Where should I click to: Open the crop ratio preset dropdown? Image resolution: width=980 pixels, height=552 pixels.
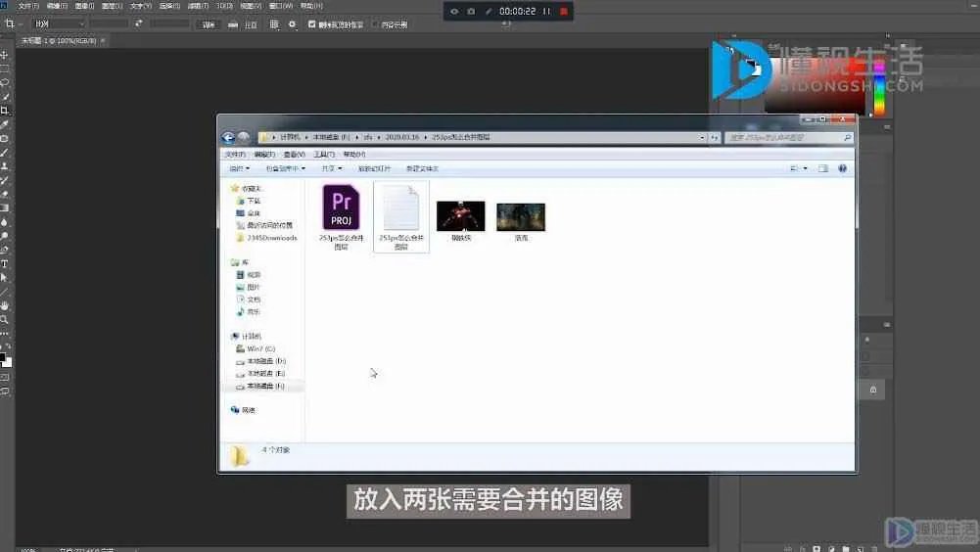[x=59, y=23]
